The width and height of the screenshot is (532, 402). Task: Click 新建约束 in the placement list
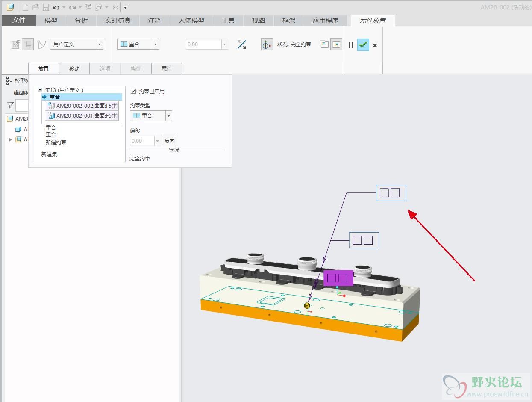click(56, 142)
